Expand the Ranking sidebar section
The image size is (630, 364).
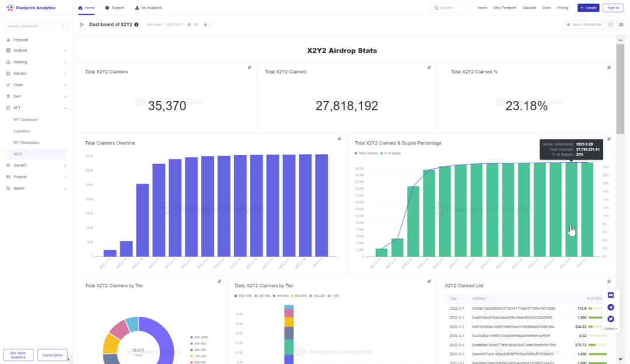(x=65, y=62)
